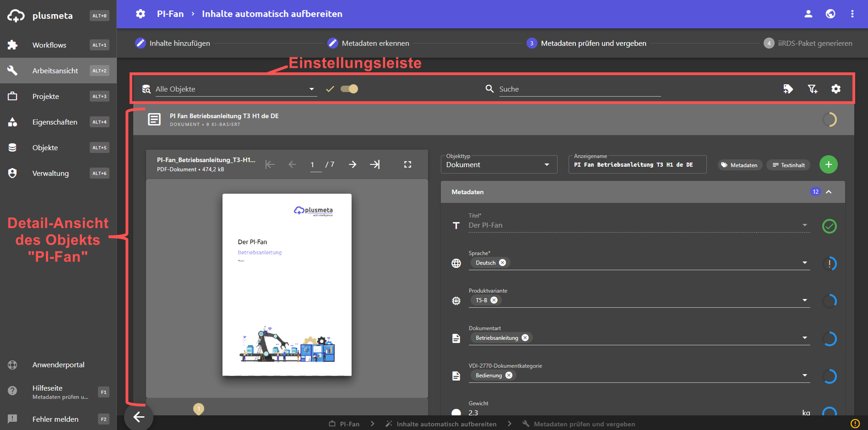Click the search magnifier icon
The height and width of the screenshot is (430, 868).
pos(489,89)
